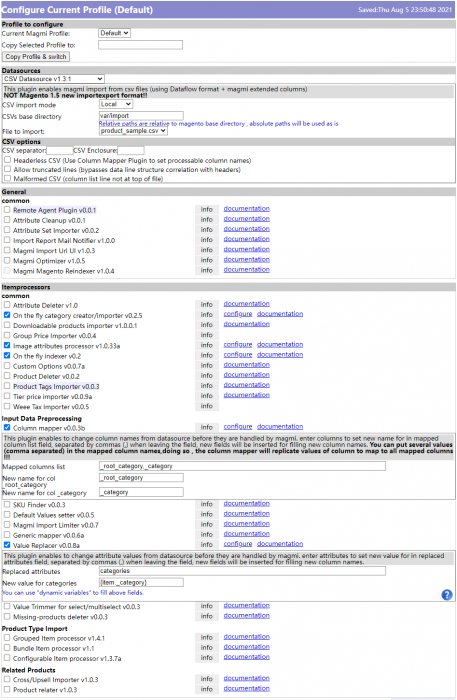Click the Mapped columns list field
Image resolution: width=457 pixels, height=700 pixels.
click(242, 466)
